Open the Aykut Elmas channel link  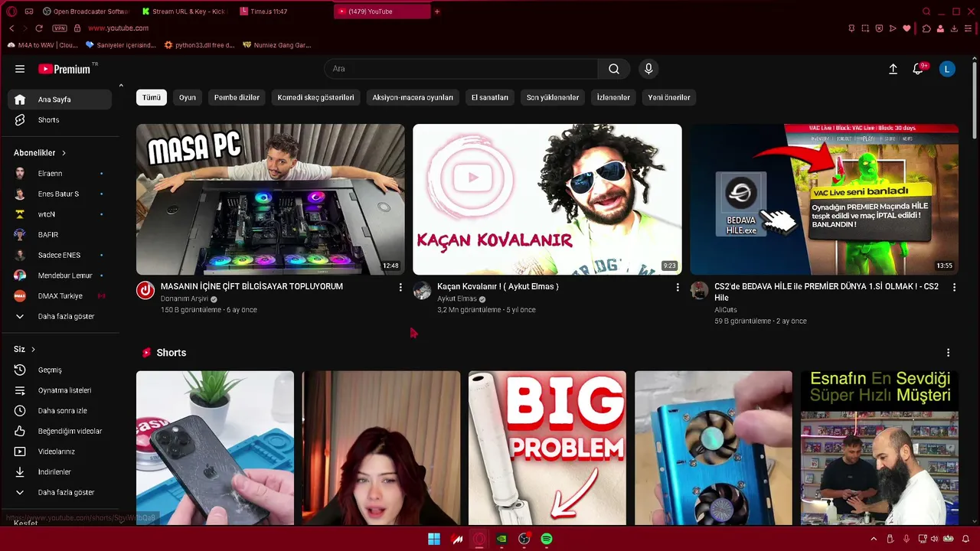pyautogui.click(x=456, y=299)
